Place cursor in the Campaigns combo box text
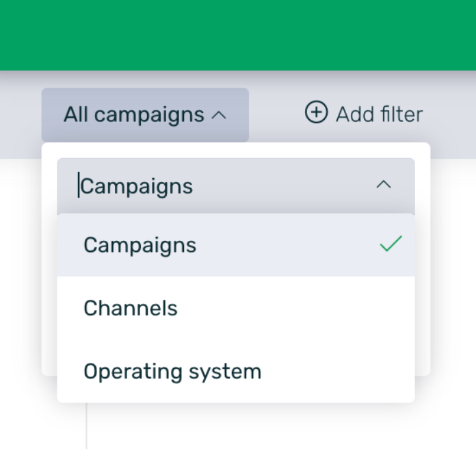Viewport: 476px width, 449px height. [x=137, y=186]
